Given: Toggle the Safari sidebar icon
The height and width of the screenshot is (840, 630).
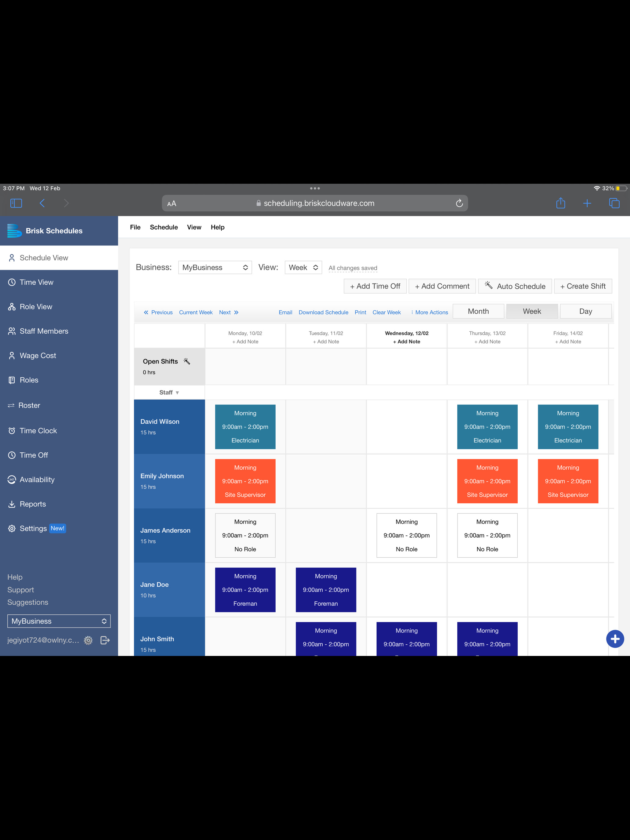Looking at the screenshot, I should click(x=16, y=203).
